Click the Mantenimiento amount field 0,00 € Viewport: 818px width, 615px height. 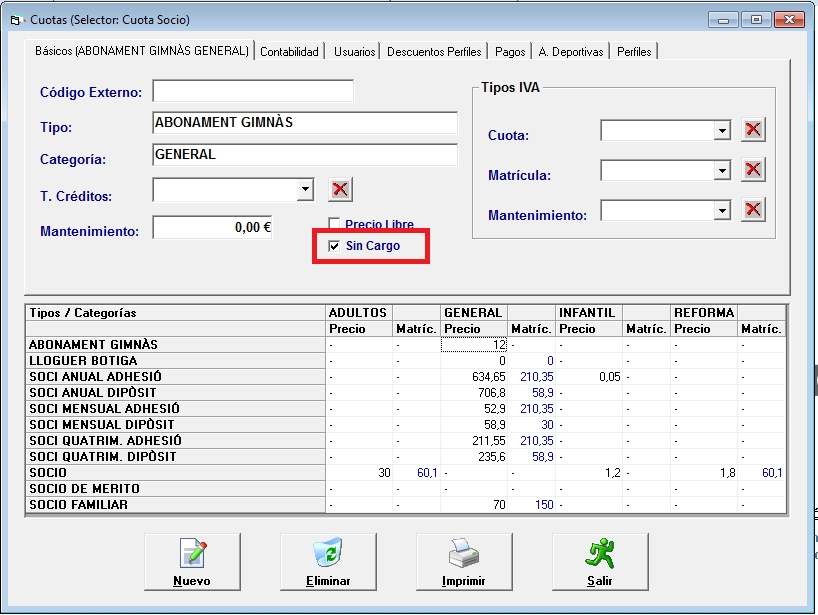click(x=212, y=227)
